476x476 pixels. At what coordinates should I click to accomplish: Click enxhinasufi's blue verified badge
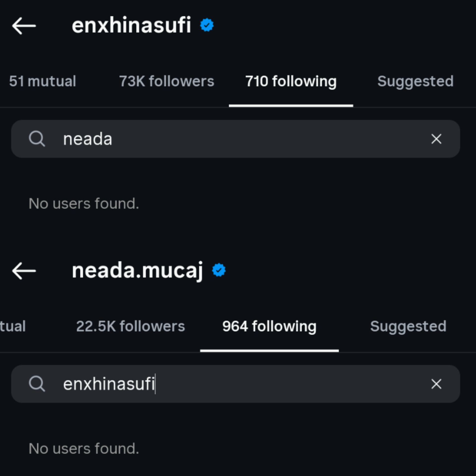(207, 25)
